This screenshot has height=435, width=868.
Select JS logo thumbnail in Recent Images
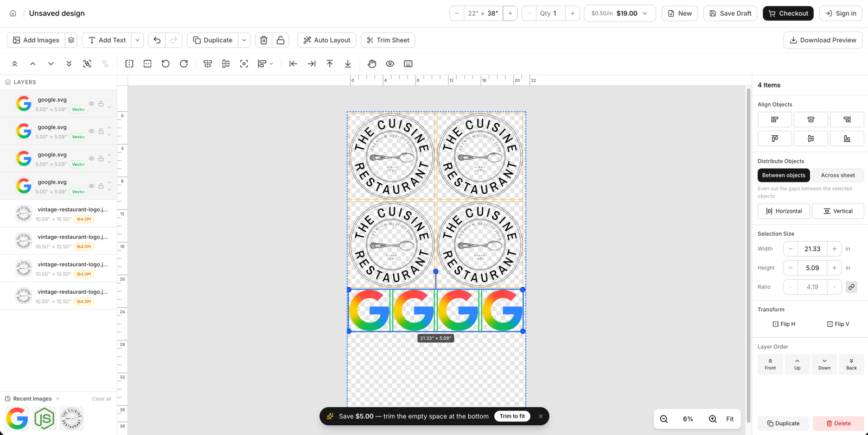coord(44,419)
